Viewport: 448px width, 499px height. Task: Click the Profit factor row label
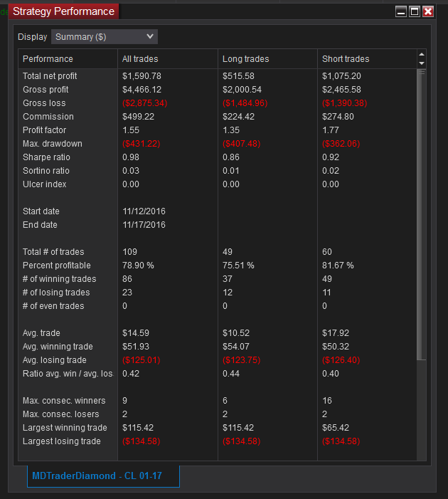(44, 130)
